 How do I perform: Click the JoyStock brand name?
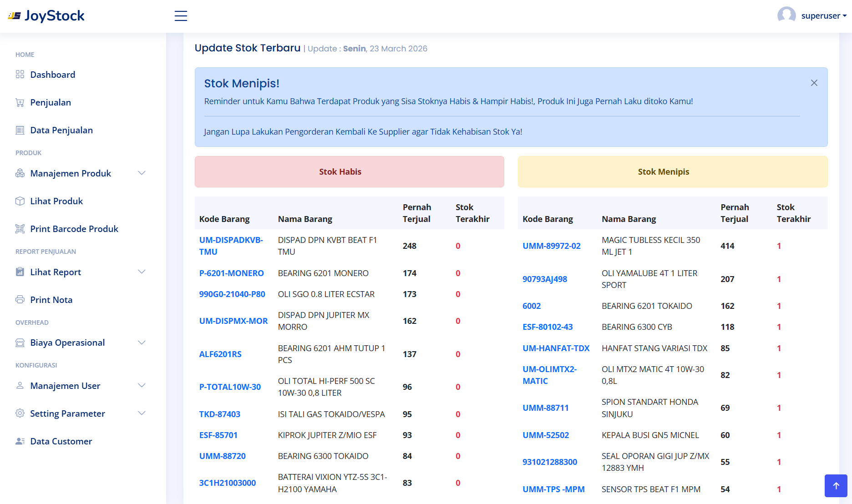(x=55, y=16)
